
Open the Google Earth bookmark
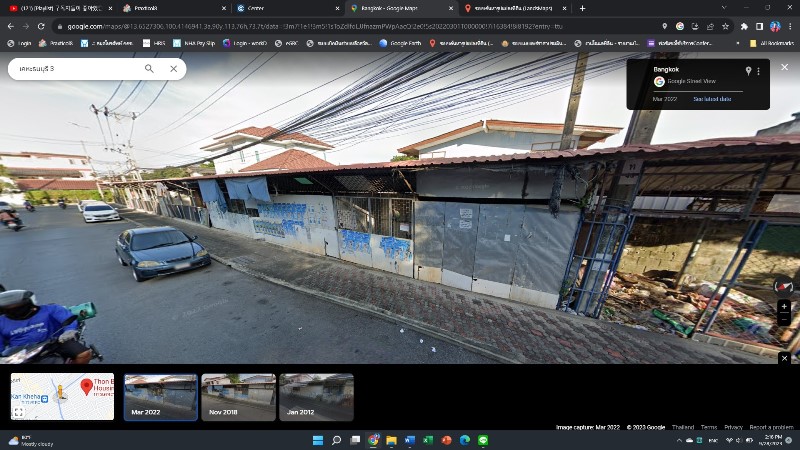400,43
